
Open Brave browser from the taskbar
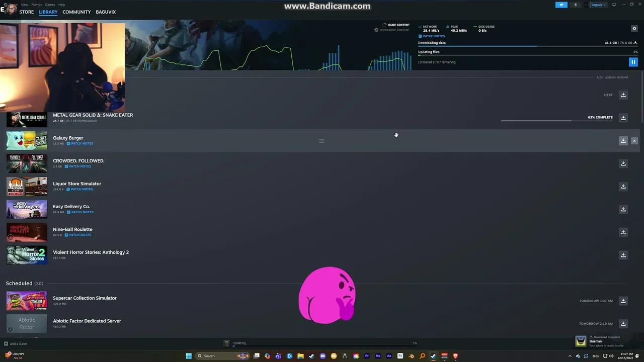click(455, 356)
